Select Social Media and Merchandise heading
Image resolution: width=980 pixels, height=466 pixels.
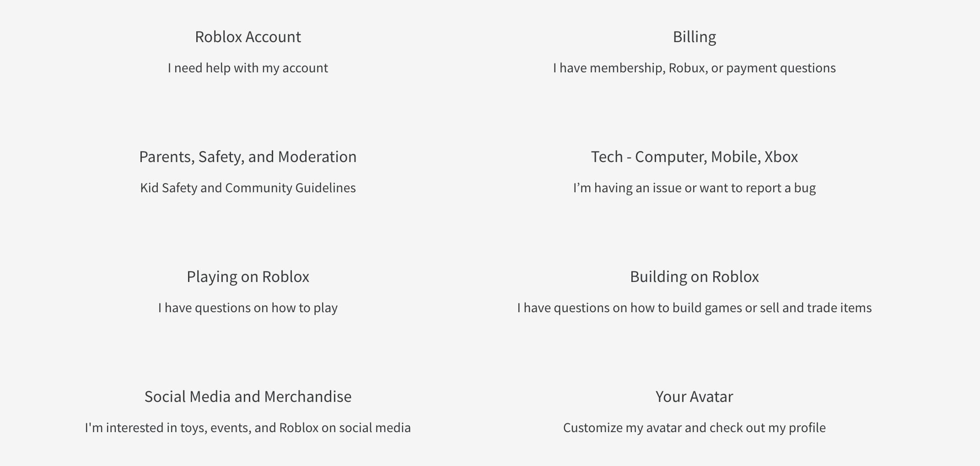[248, 396]
